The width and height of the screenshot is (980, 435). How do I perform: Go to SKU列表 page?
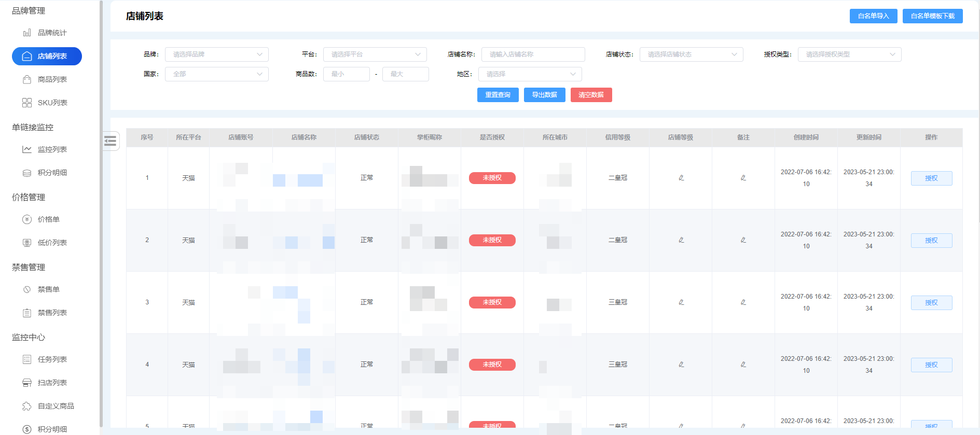pyautogui.click(x=52, y=103)
